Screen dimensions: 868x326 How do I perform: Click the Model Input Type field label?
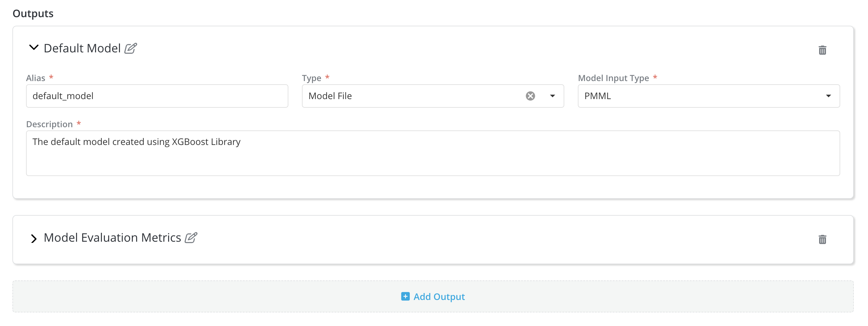pyautogui.click(x=613, y=78)
